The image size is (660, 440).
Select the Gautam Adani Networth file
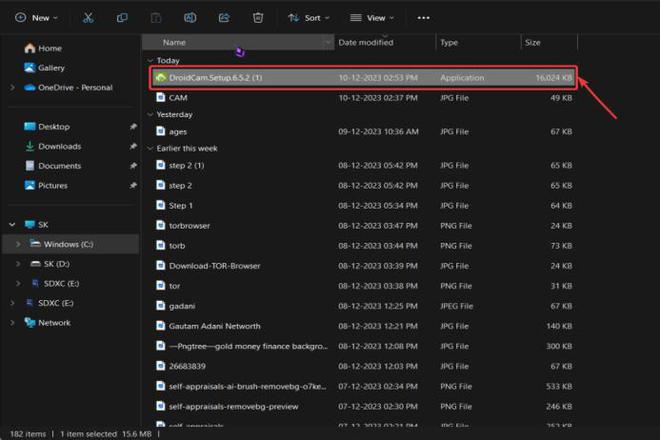click(214, 326)
